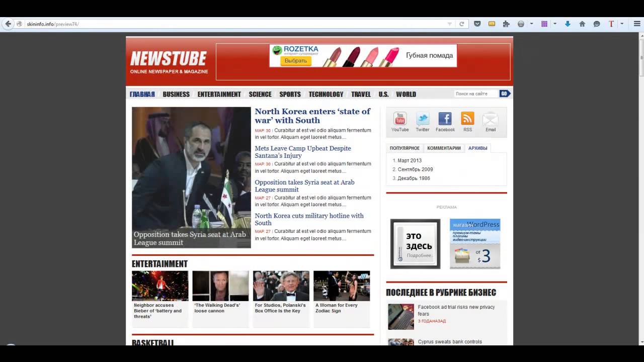Click the Rozetka Выбрать banner button
The image size is (644, 362).
click(x=296, y=61)
